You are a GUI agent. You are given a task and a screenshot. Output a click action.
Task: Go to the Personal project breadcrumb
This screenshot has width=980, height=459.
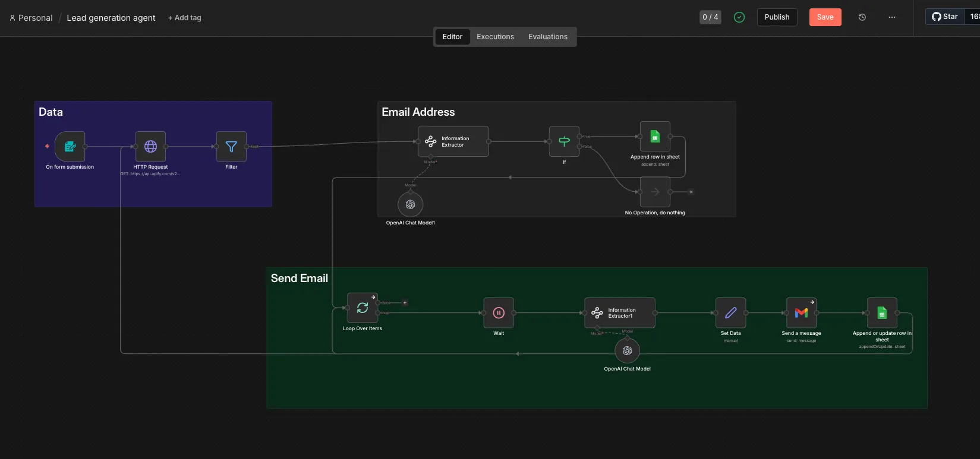pyautogui.click(x=31, y=18)
